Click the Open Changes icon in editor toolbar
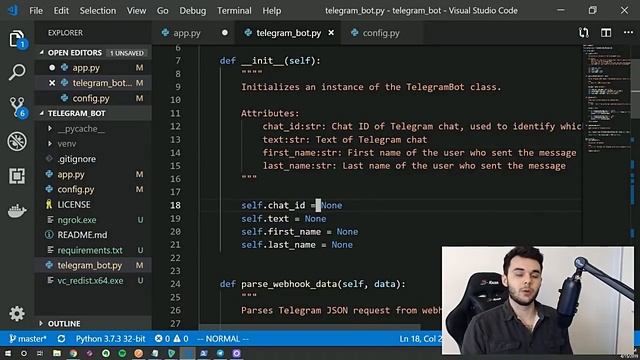 coord(584,33)
